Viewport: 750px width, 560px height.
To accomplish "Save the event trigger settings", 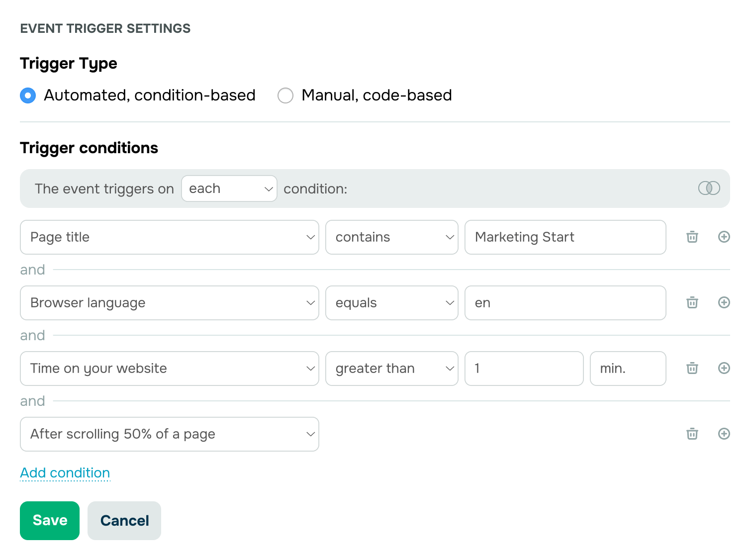I will 50,521.
